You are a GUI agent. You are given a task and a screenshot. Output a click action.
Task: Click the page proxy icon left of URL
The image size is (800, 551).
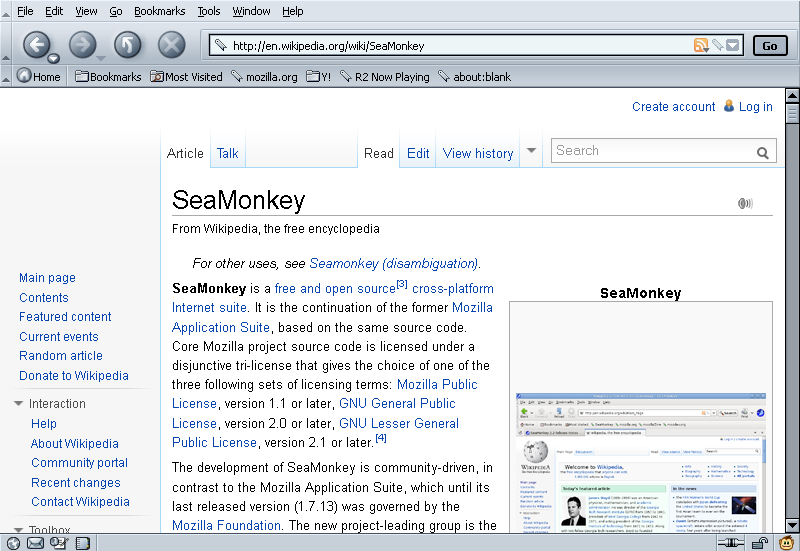(220, 45)
